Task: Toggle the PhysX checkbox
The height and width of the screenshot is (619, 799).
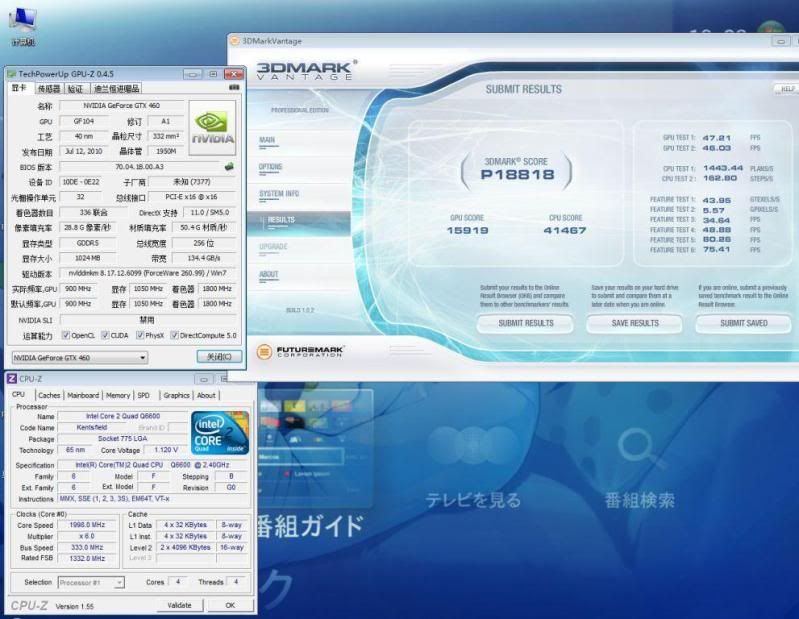Action: pos(139,335)
